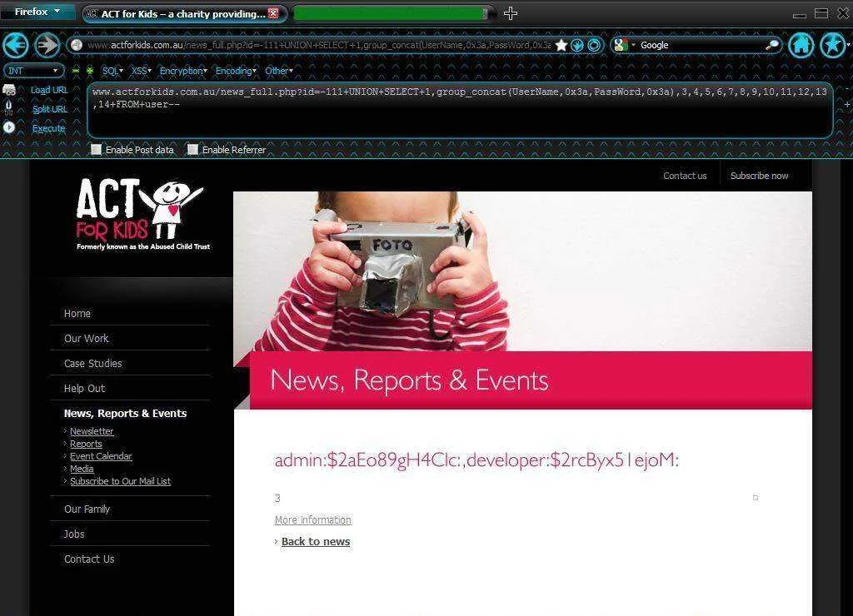Screen dimensions: 853x616
Task: Click the Load URL link
Action: point(49,90)
